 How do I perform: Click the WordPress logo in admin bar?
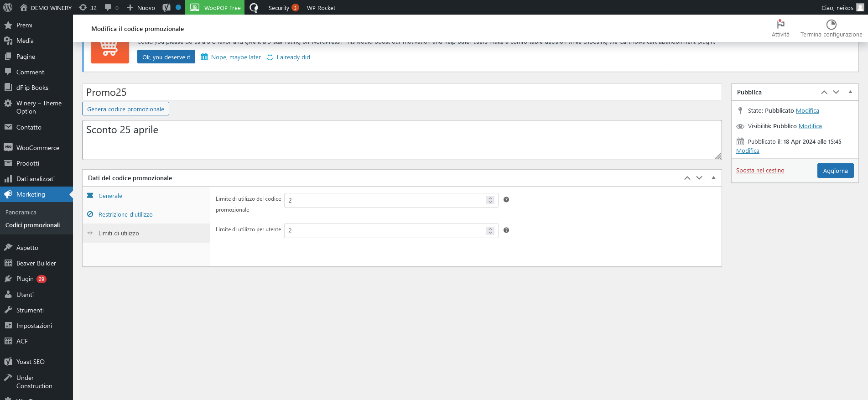8,7
